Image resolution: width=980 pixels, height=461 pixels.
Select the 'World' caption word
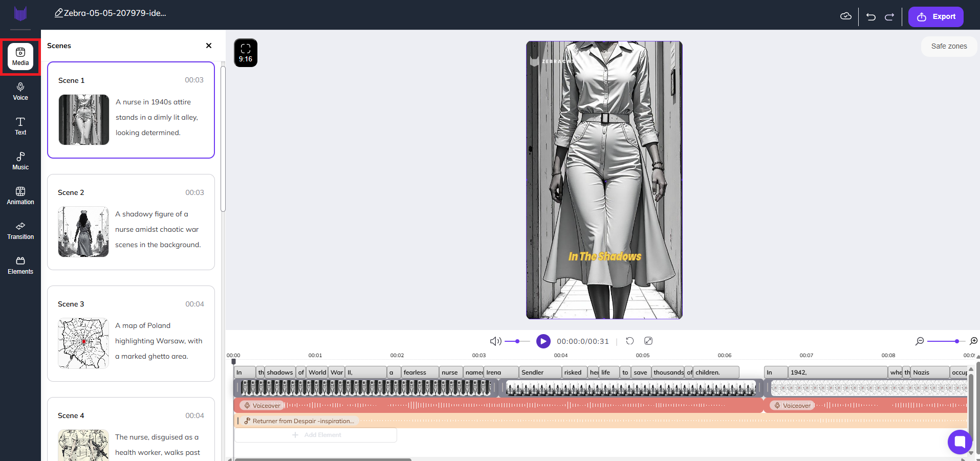(317, 372)
